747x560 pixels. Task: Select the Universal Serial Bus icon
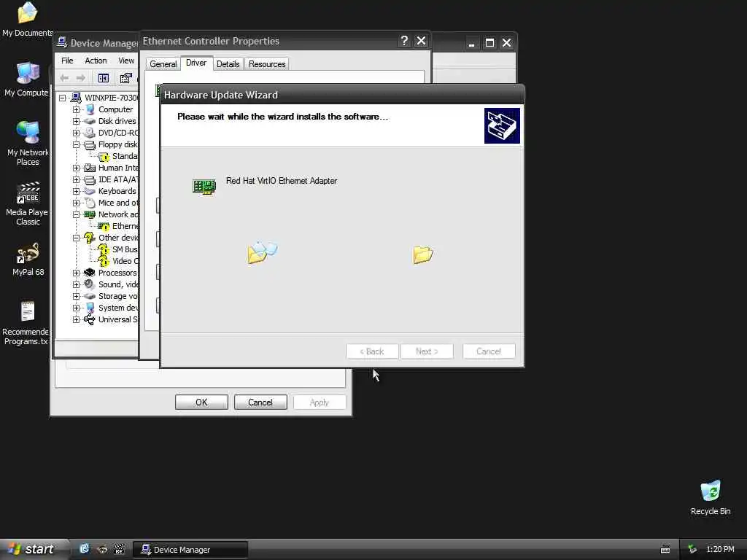[x=90, y=319]
